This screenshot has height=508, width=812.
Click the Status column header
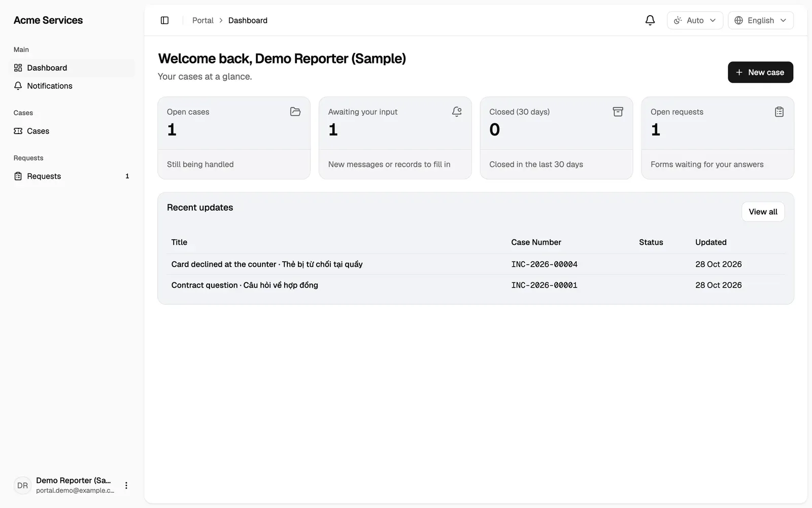[x=651, y=242]
